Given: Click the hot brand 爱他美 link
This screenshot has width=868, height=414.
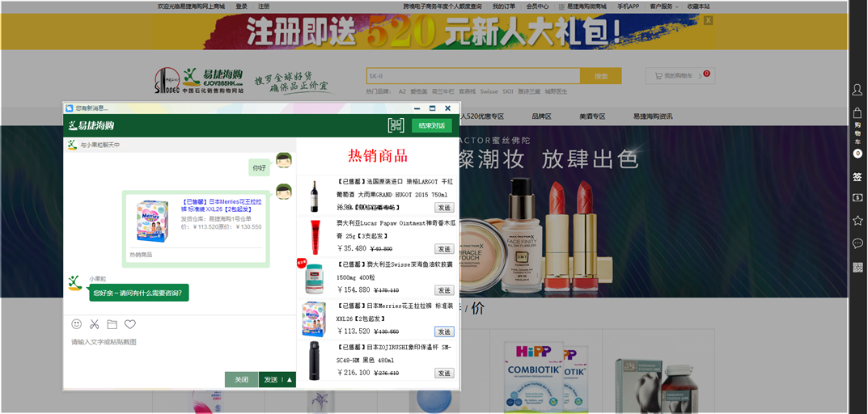Looking at the screenshot, I should click(x=418, y=91).
